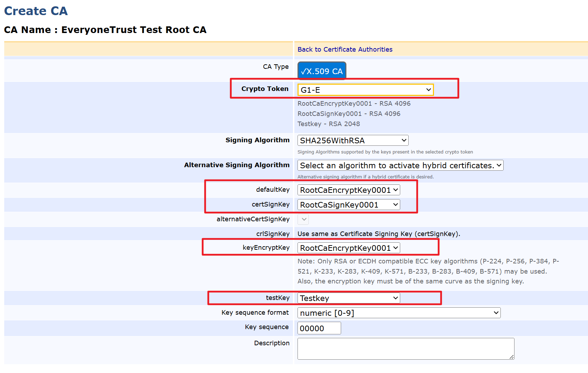Click the Create CA page heading
The width and height of the screenshot is (588, 373).
[x=36, y=11]
